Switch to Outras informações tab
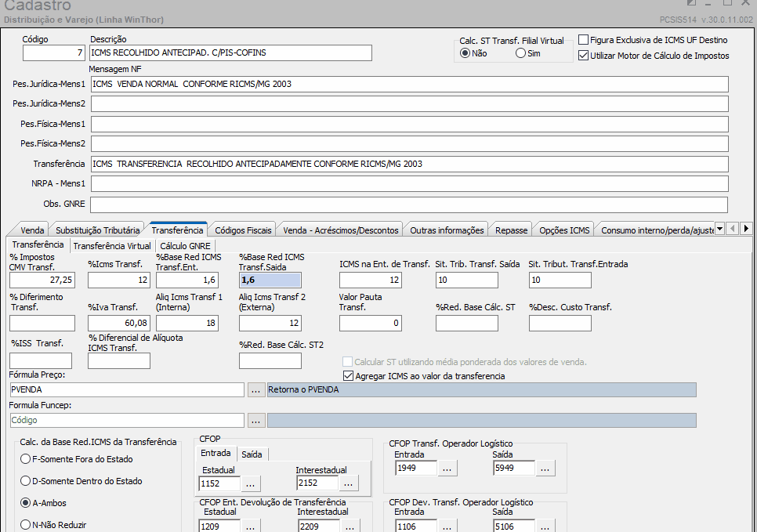The image size is (757, 532). [x=447, y=230]
